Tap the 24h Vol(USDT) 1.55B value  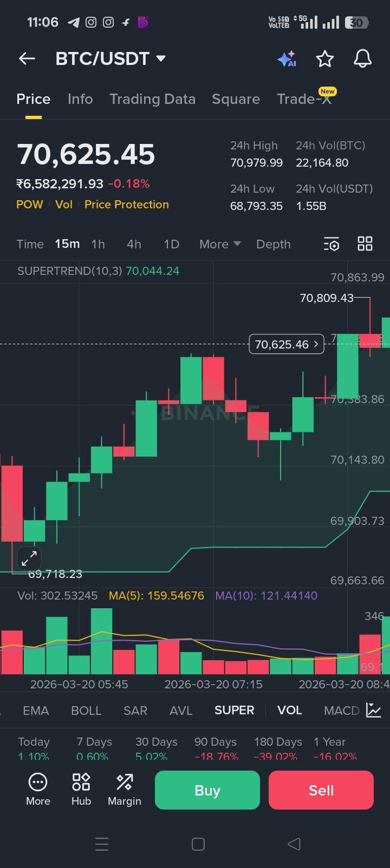pyautogui.click(x=311, y=206)
